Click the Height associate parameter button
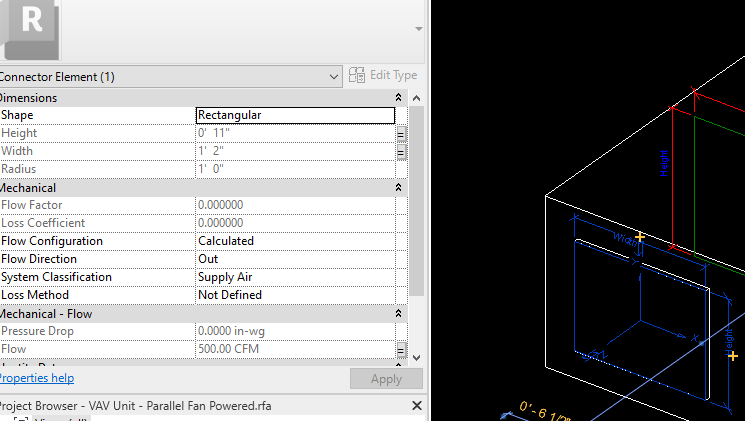Image resolution: width=745 pixels, height=421 pixels. [401, 134]
